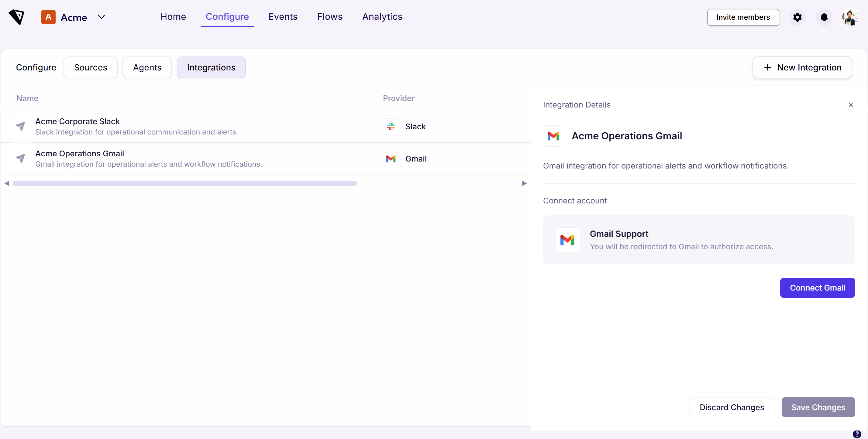This screenshot has width=868, height=439.
Task: Switch to the Sources sub-tab
Action: pos(90,67)
